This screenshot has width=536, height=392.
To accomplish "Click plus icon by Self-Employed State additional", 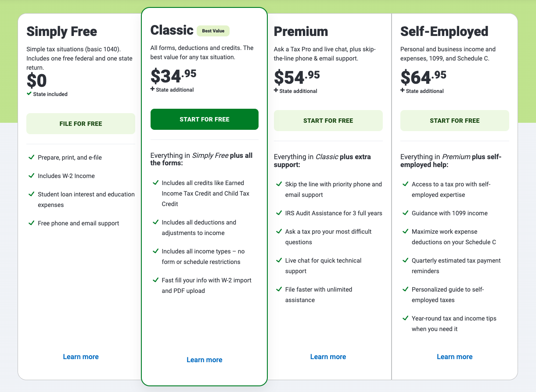I will [403, 90].
